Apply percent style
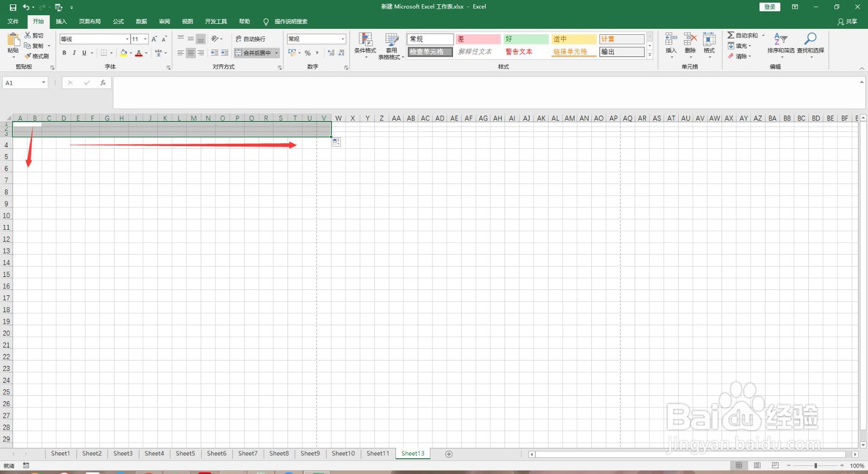The width and height of the screenshot is (868, 474). point(308,53)
